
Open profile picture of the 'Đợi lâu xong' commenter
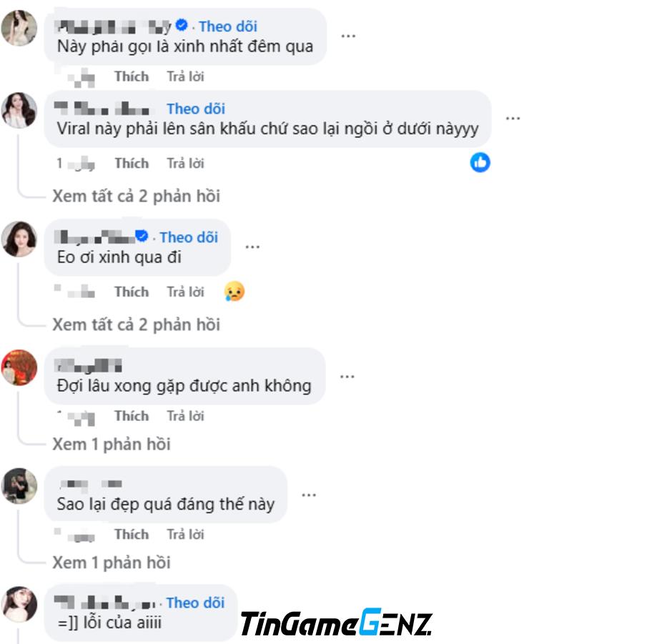[x=19, y=367]
